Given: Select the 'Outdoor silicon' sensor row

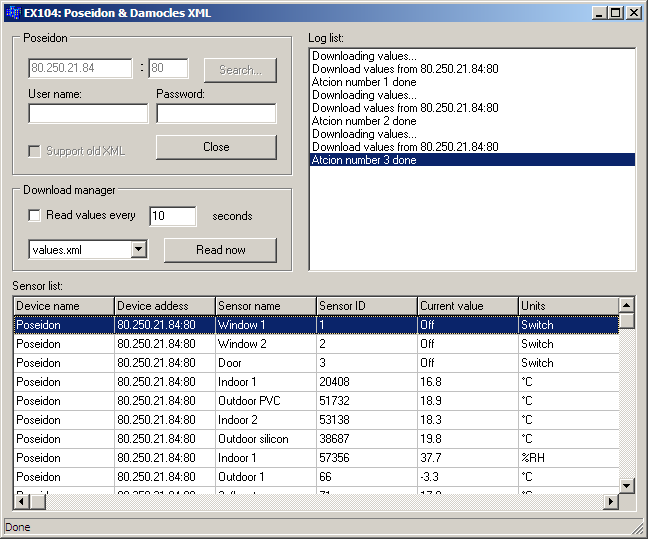Looking at the screenshot, I should click(x=316, y=439).
